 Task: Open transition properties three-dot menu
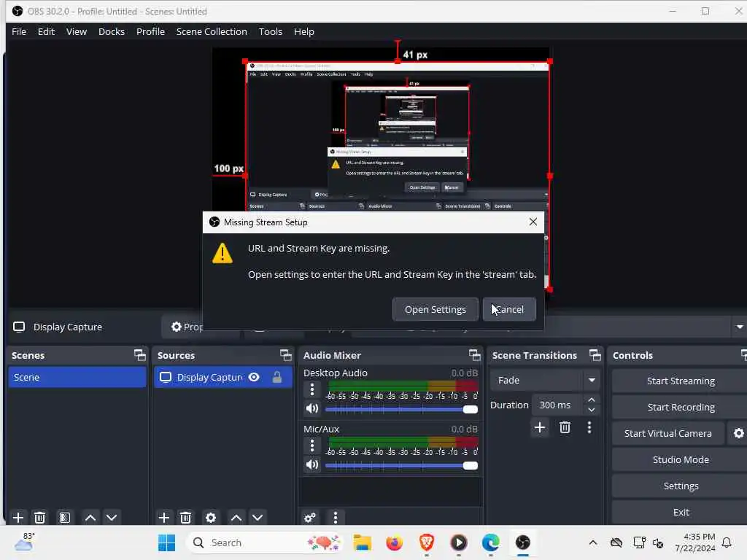click(x=589, y=427)
